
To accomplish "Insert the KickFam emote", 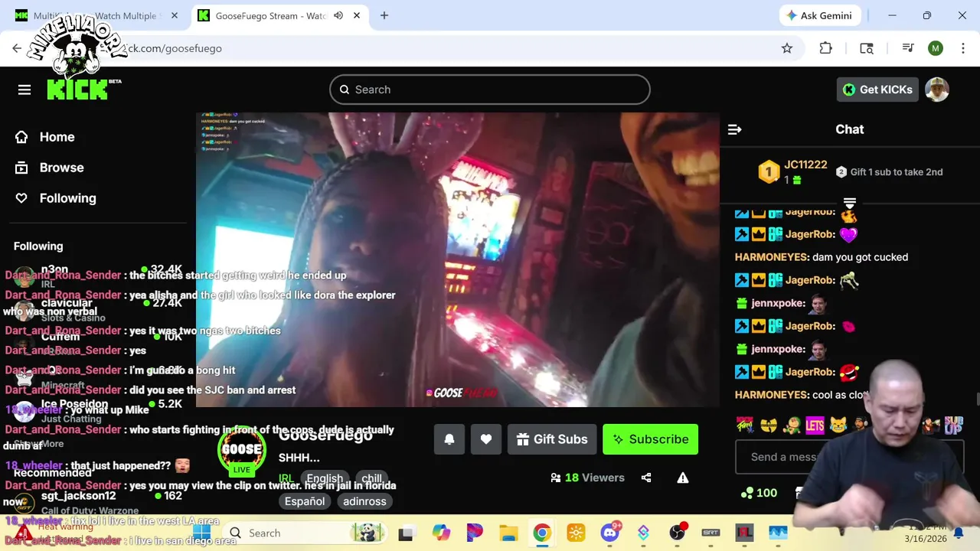I will [745, 424].
